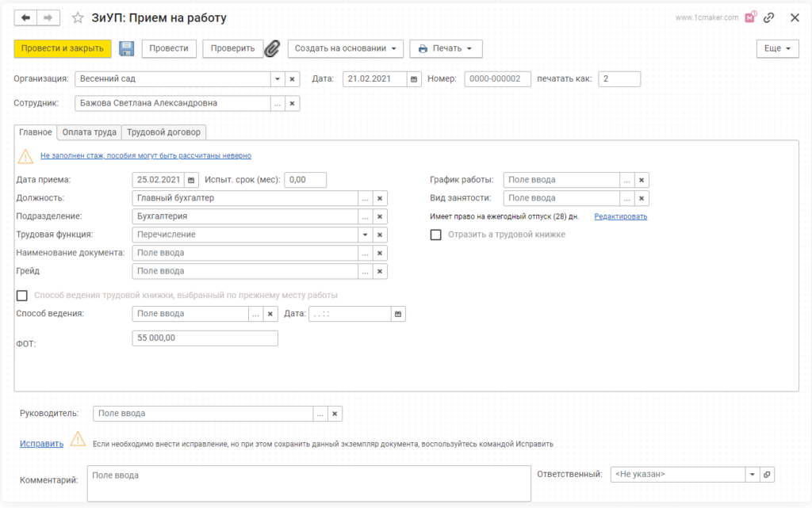Image resolution: width=812 pixels, height=508 pixels.
Task: Open selection dialog for Должность field
Action: coord(365,198)
